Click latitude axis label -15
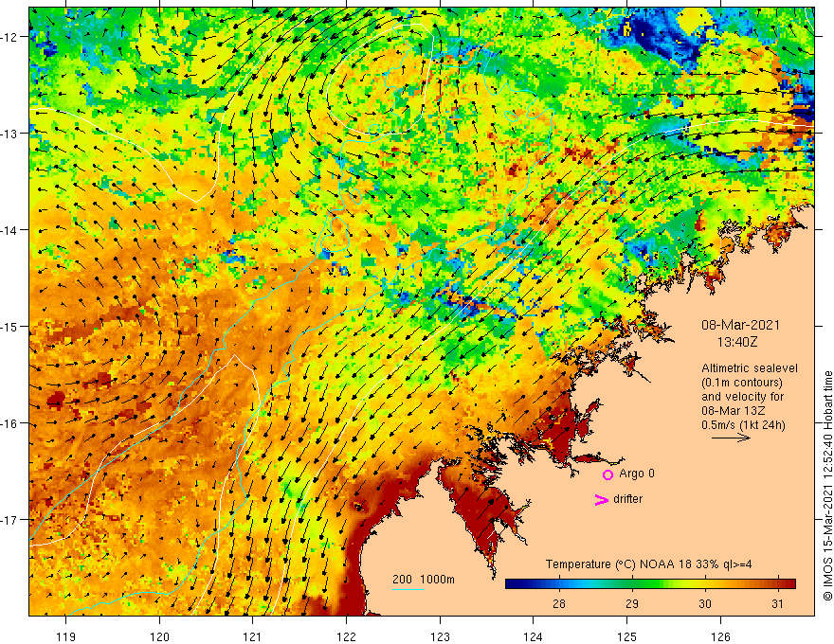This screenshot has width=834, height=644. (9, 327)
